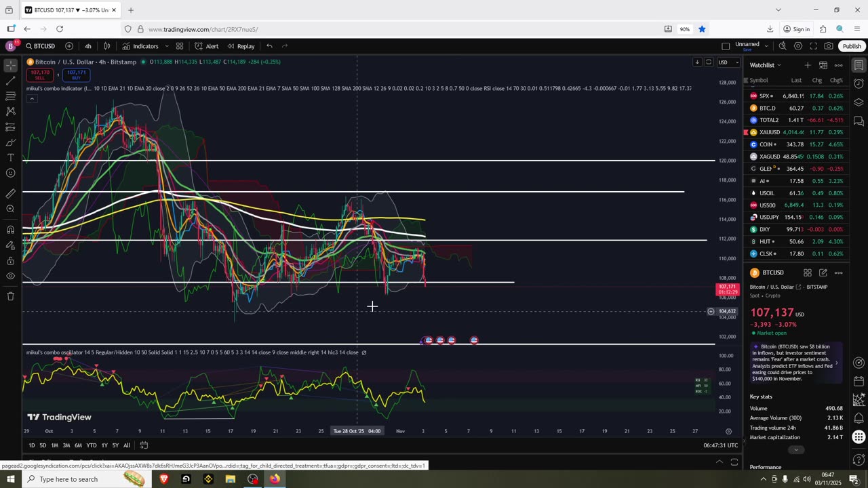Open Watchlist advanced view table icon
The width and height of the screenshot is (868, 488).
(823, 65)
